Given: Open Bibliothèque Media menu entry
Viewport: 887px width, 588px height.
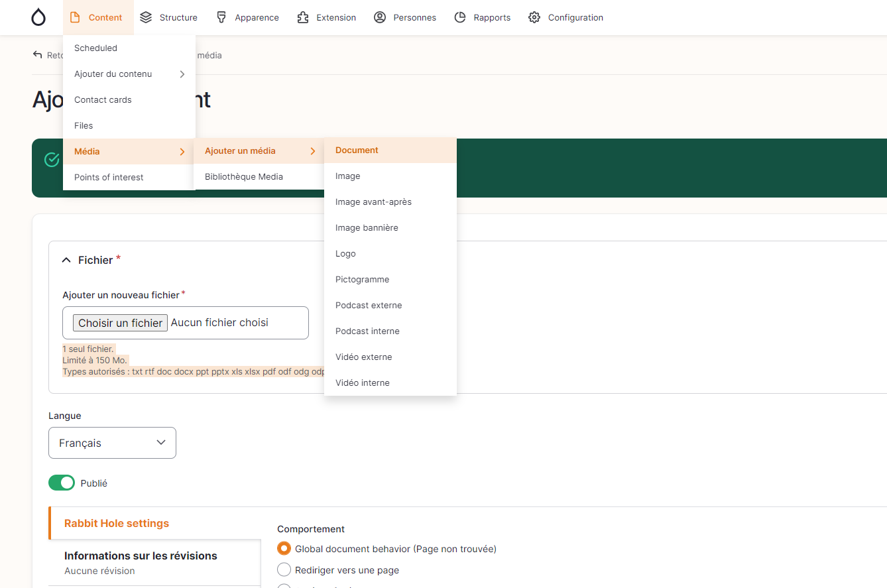Looking at the screenshot, I should (x=244, y=177).
